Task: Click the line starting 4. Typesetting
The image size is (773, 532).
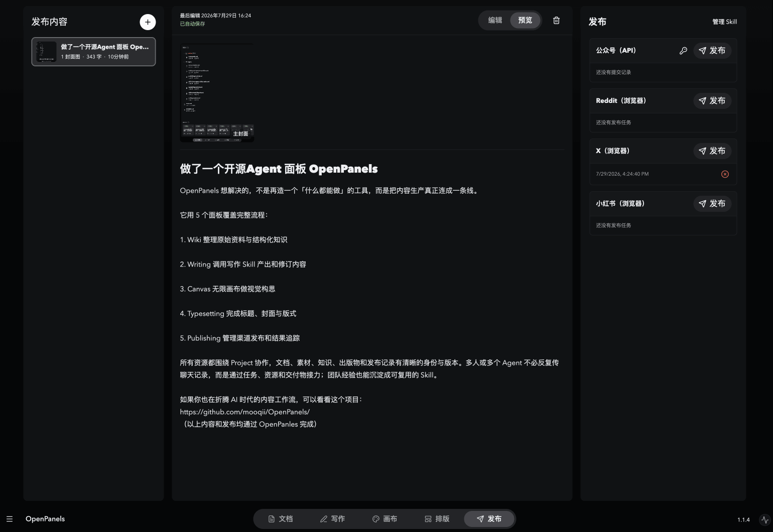Action: pyautogui.click(x=238, y=314)
